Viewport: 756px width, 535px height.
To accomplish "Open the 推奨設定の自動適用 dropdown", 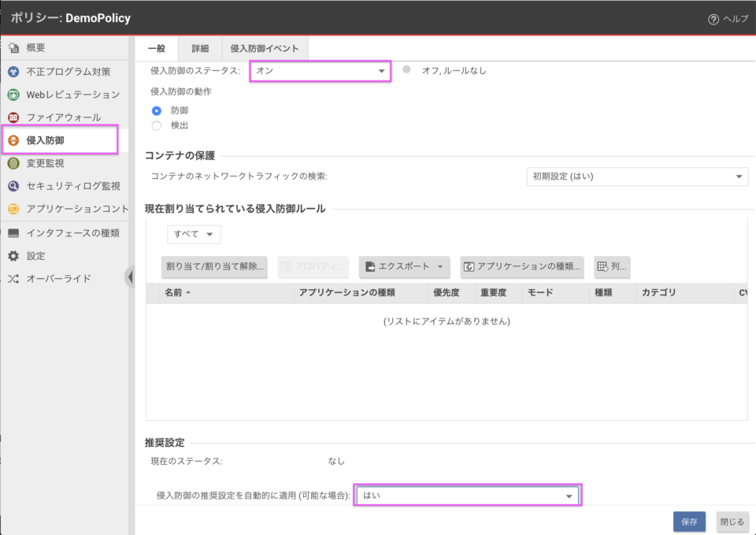I will coord(468,495).
